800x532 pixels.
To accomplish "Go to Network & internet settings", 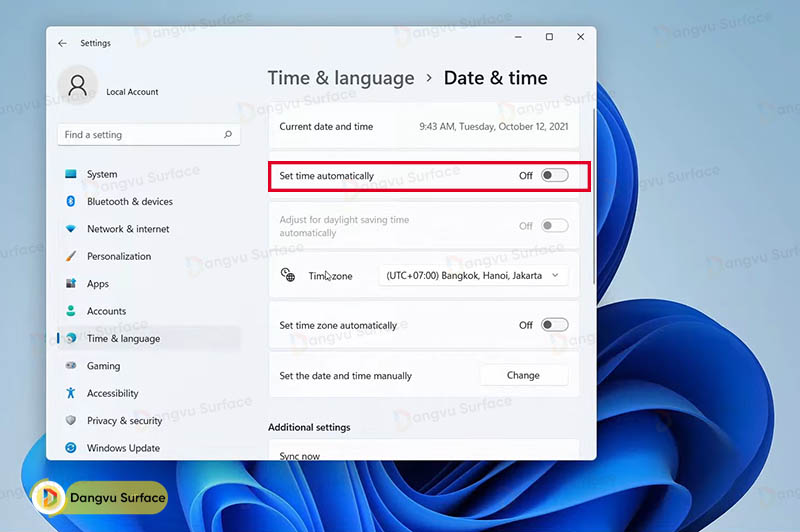I will coord(148,229).
